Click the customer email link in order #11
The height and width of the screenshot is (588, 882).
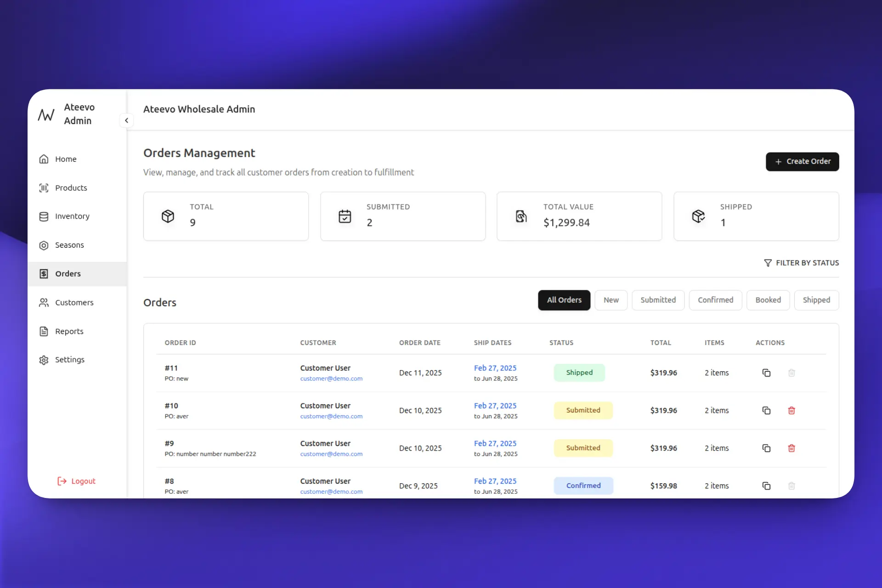(331, 379)
